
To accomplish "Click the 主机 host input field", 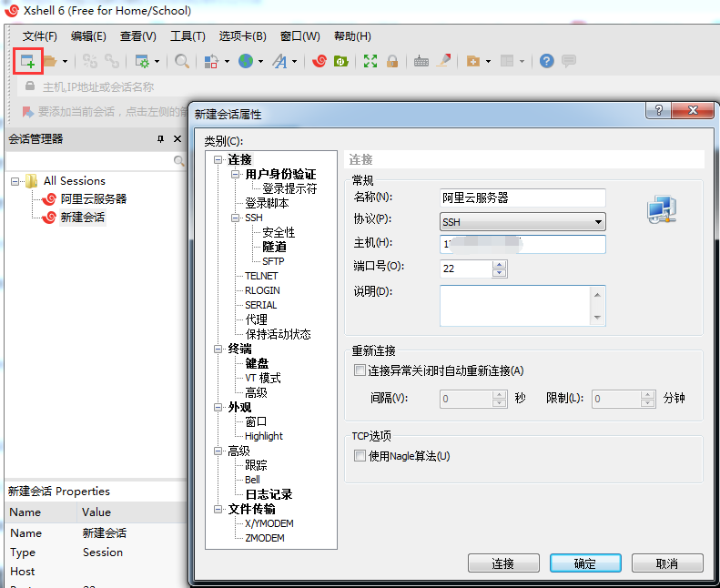I will click(522, 244).
